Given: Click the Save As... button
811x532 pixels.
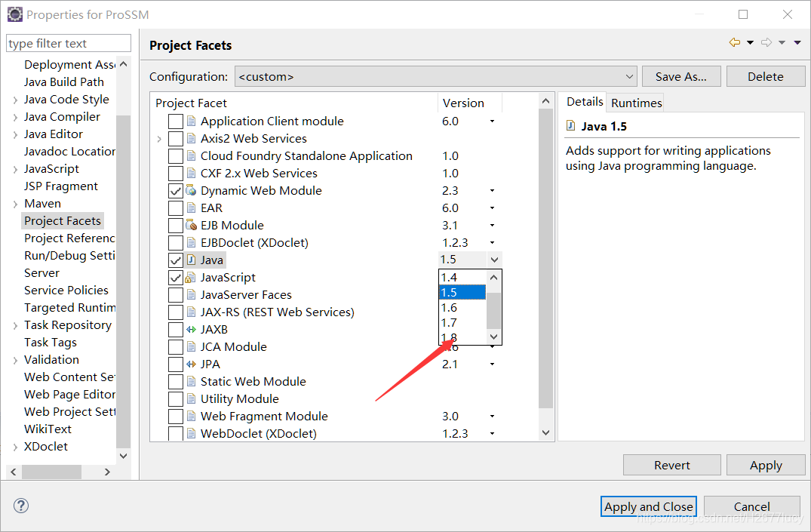Looking at the screenshot, I should pos(681,76).
